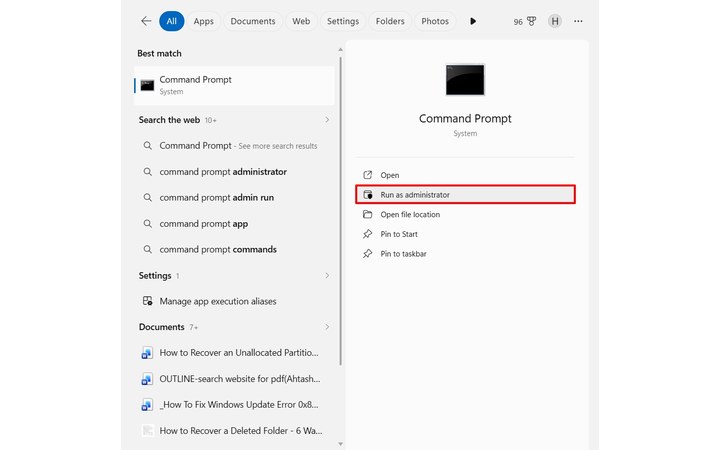Switch to the Apps filter tab
Image resolution: width=720 pixels, height=450 pixels.
point(203,21)
